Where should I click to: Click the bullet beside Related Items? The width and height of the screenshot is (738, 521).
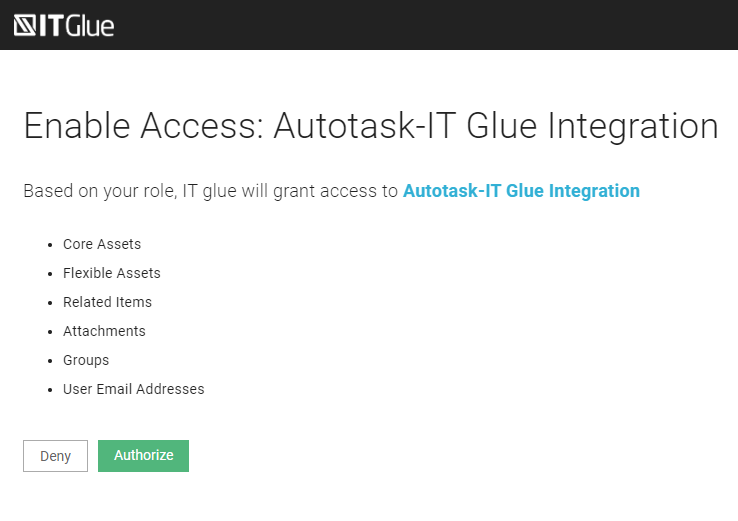click(49, 302)
